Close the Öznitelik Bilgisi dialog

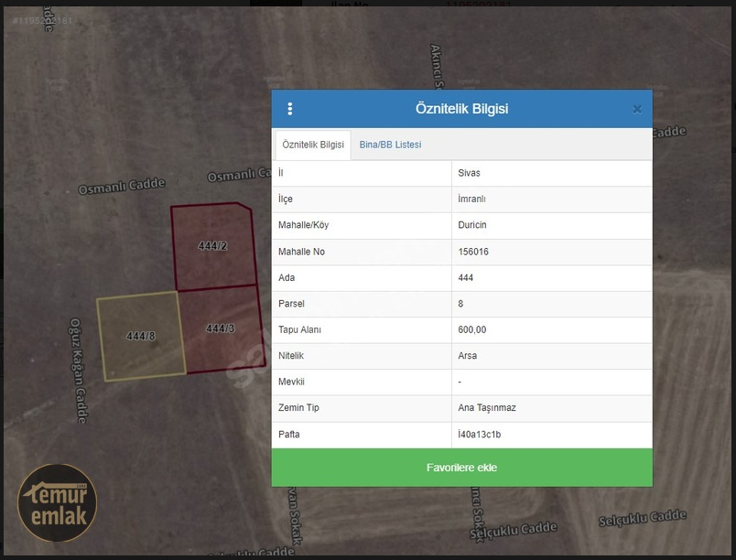click(x=637, y=109)
